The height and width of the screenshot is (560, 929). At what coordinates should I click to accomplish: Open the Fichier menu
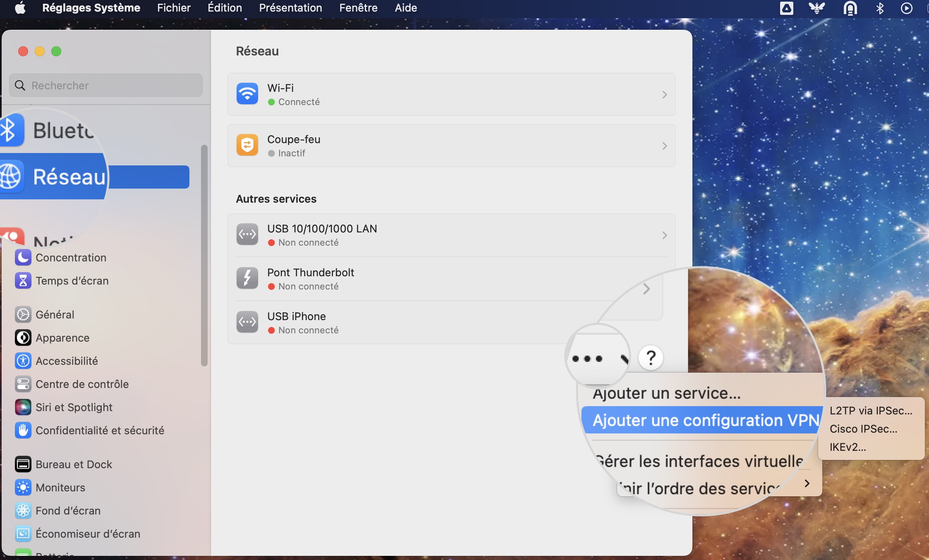(x=174, y=8)
